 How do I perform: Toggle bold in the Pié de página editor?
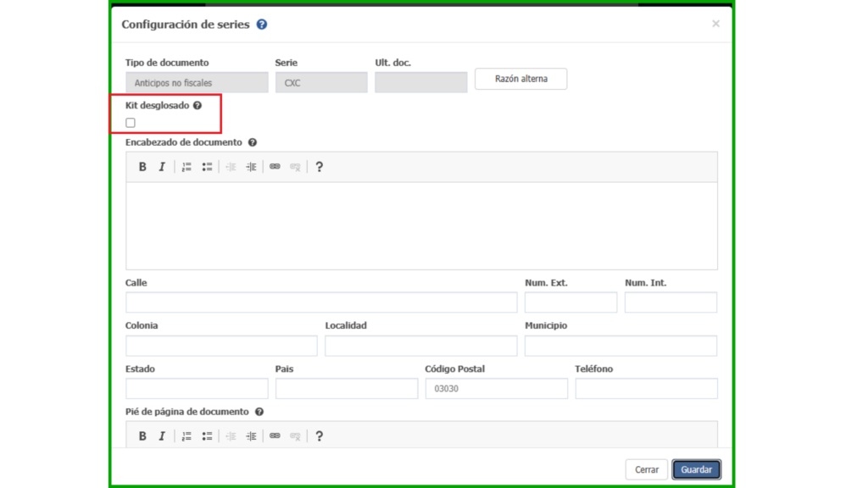click(x=142, y=436)
